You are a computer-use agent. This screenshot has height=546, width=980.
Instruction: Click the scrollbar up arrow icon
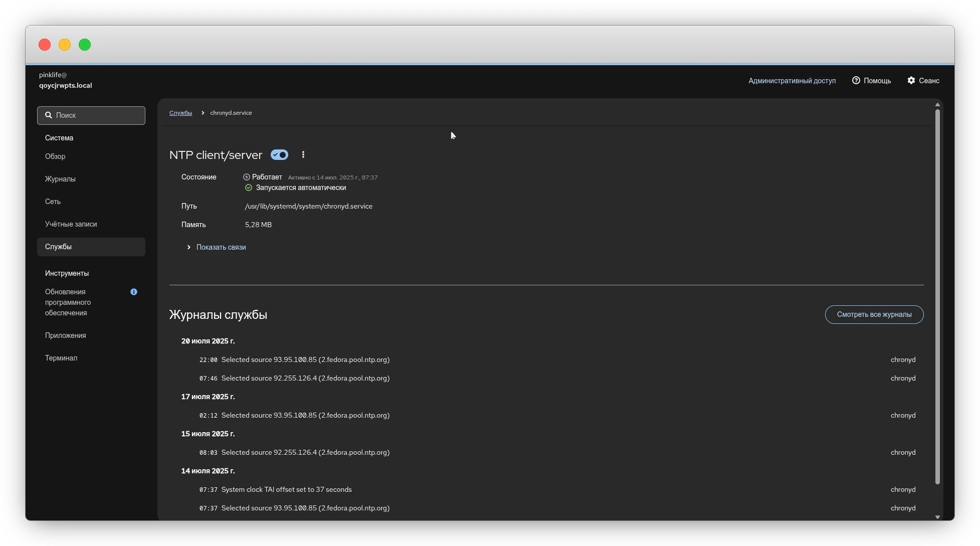[x=937, y=104]
